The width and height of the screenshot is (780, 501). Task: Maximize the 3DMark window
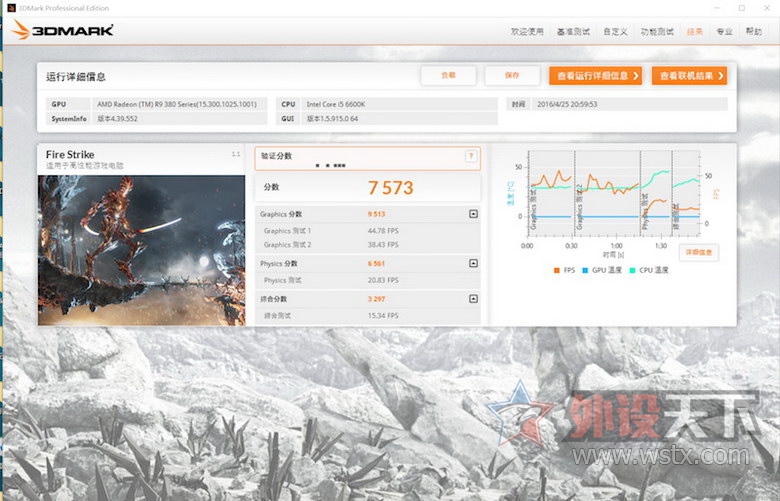tap(742, 8)
